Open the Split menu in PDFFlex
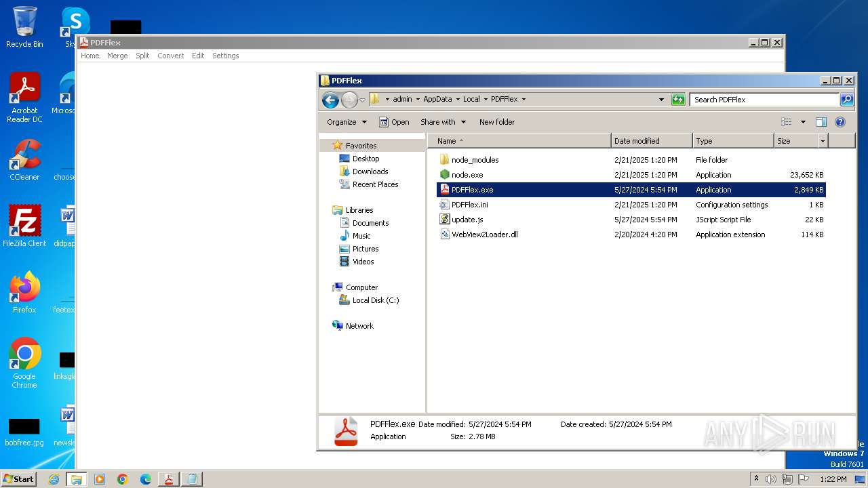The height and width of the screenshot is (488, 868). (x=142, y=56)
